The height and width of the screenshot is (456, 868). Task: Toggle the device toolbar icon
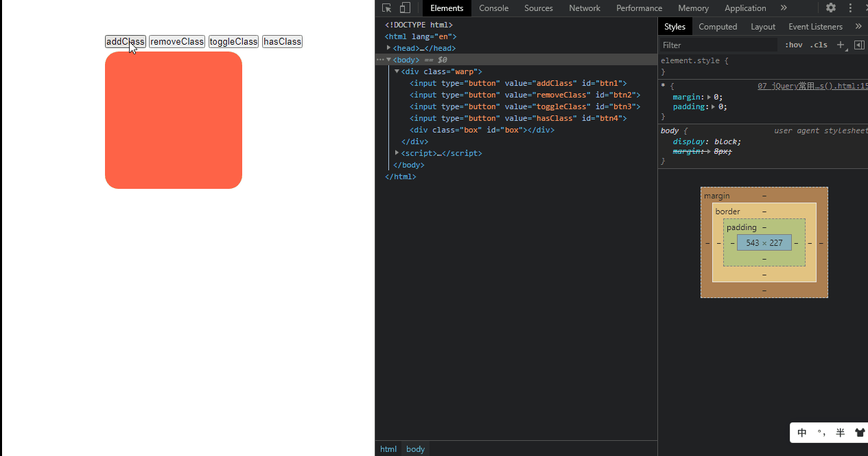tap(405, 8)
